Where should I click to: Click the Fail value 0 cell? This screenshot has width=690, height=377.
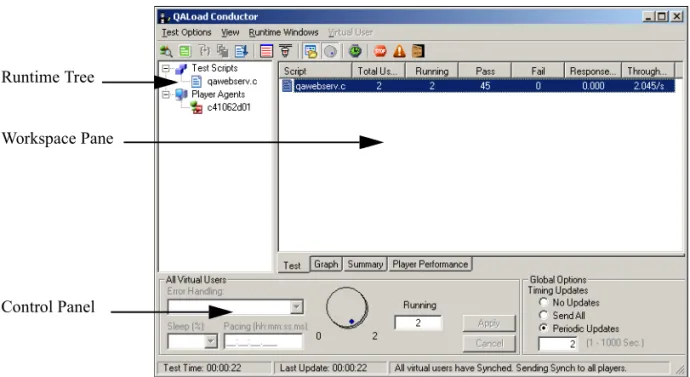coord(538,86)
